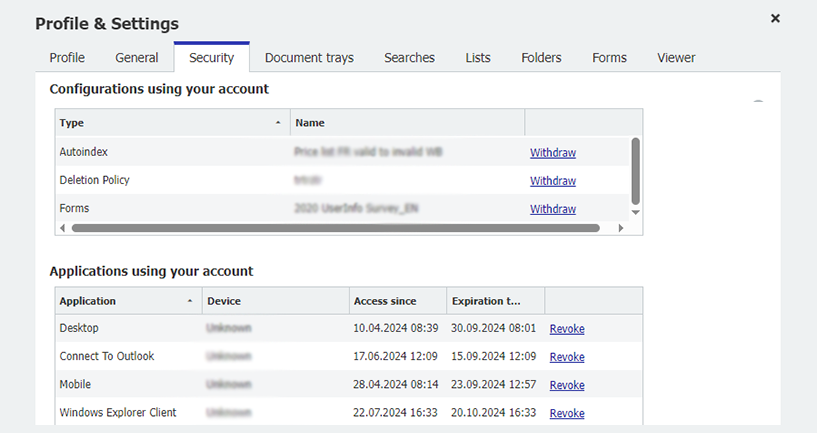Screen dimensions: 817x433
Task: Revoke access for Desktop application
Action: tap(567, 329)
